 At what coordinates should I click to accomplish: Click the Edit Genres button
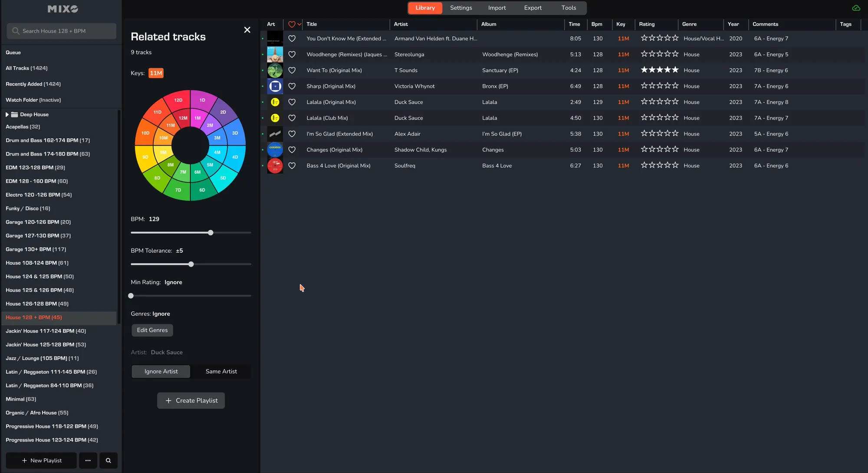tap(152, 330)
